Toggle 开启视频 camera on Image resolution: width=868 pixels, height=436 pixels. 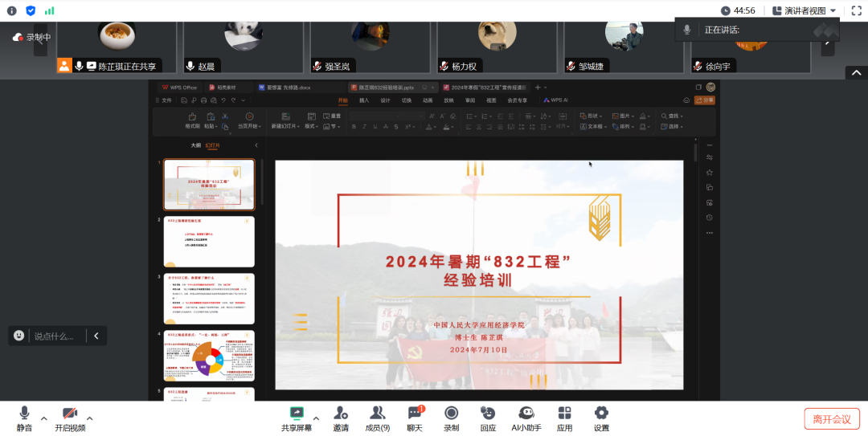[70, 414]
